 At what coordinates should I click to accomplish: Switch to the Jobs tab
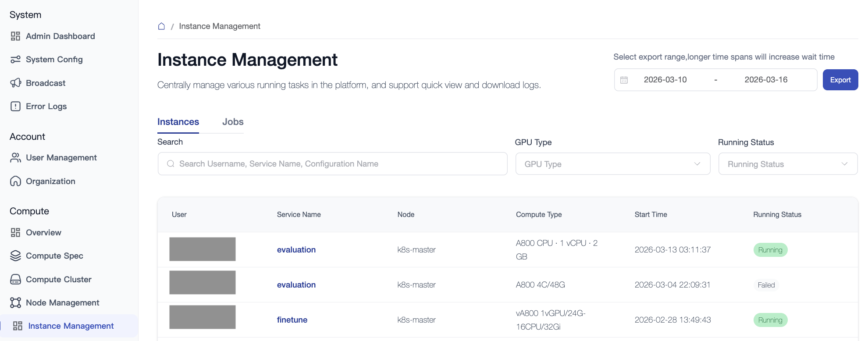click(232, 122)
